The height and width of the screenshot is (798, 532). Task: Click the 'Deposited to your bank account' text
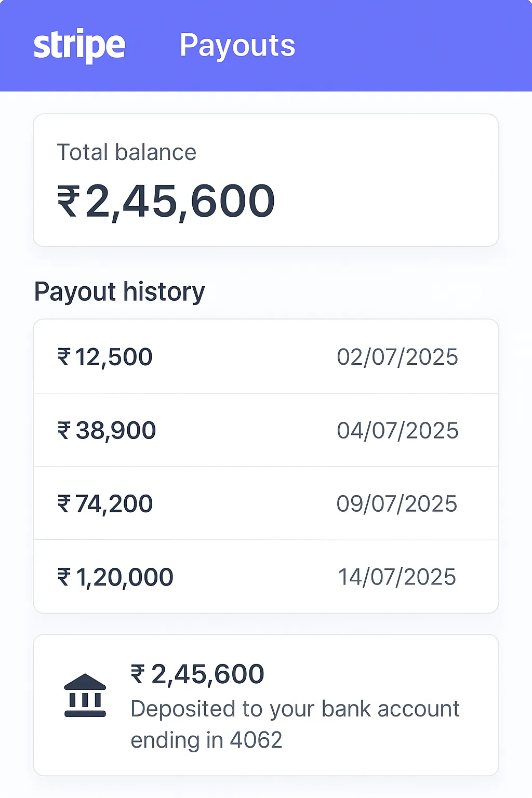click(x=295, y=709)
